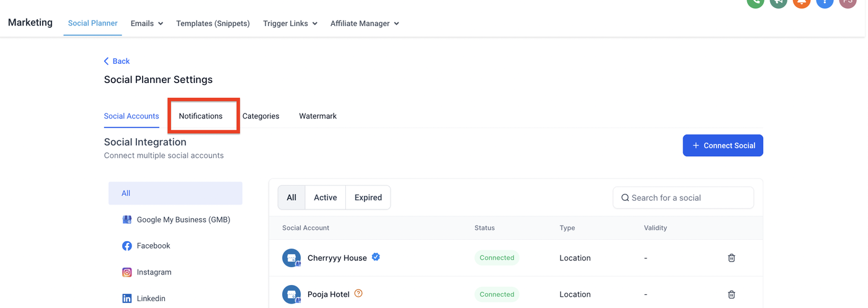The image size is (868, 308).
Task: Delete the Cherryyy House social account
Action: [x=731, y=258]
